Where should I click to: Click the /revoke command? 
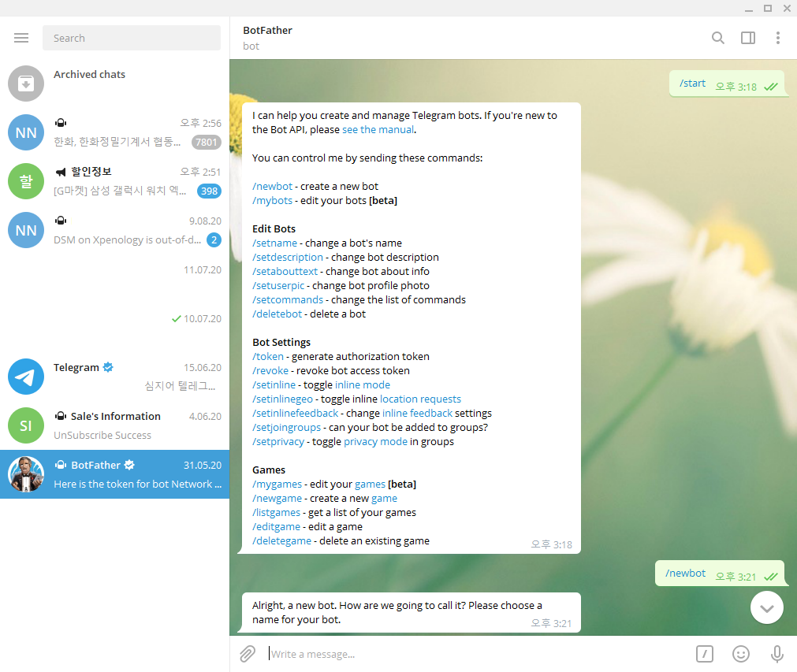270,371
